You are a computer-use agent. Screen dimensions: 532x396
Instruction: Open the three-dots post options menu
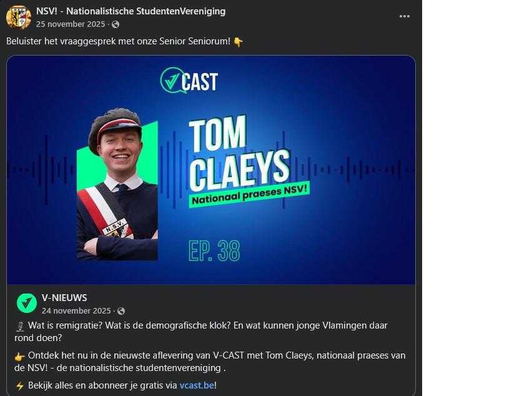point(404,16)
